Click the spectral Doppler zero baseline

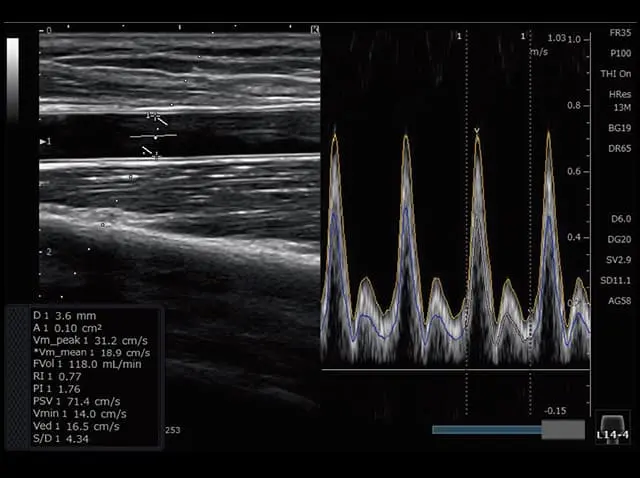460,370
